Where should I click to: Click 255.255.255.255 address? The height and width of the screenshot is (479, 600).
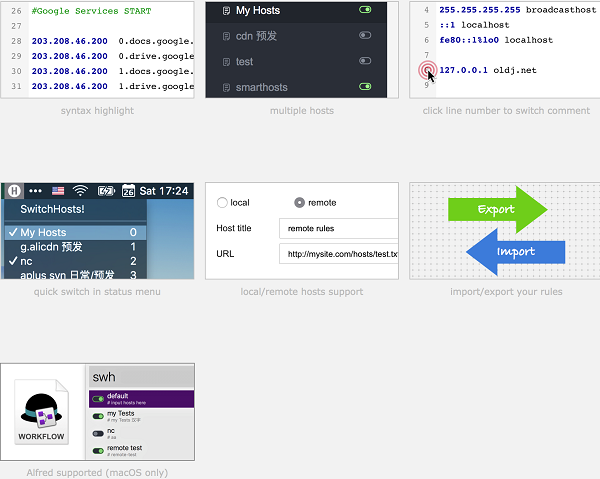[x=480, y=10]
